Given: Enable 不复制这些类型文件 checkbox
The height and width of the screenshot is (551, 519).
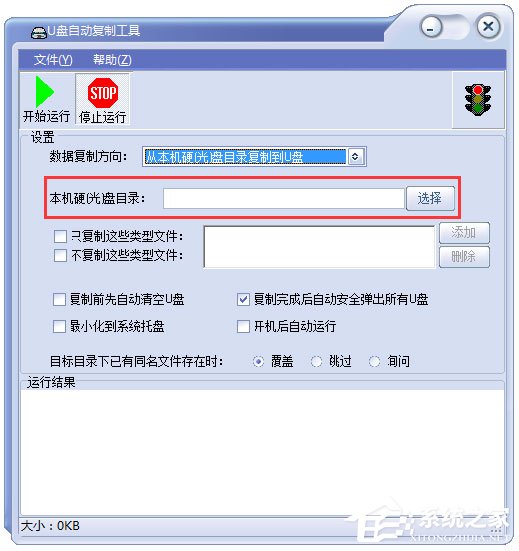Looking at the screenshot, I should [60, 255].
